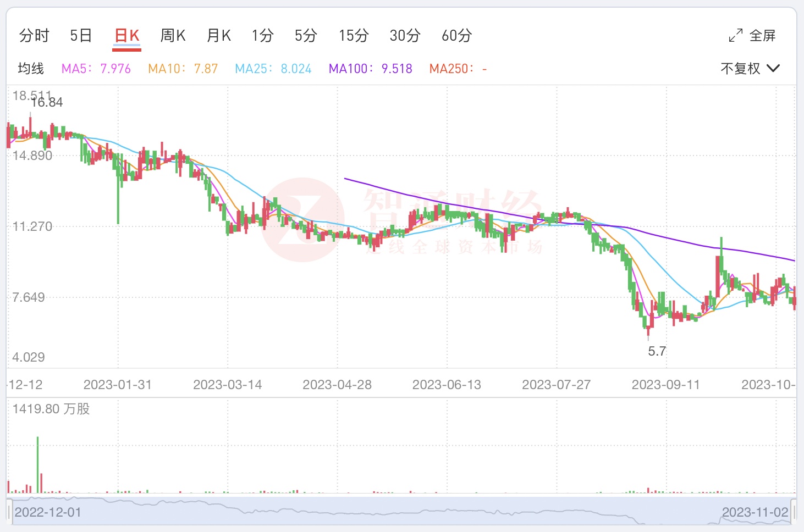Open the 30分 interval chart
804x532 pixels.
click(x=405, y=36)
